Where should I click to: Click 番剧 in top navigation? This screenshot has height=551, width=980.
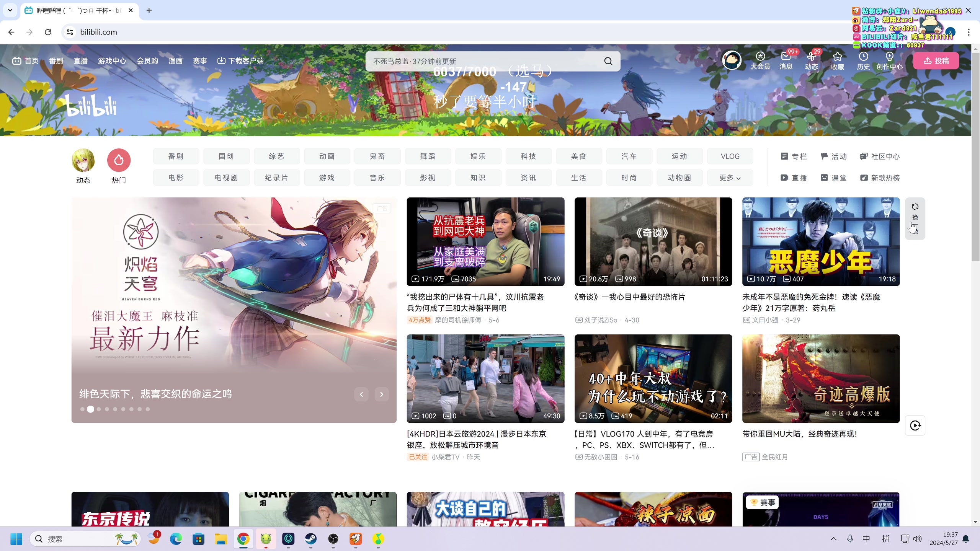coord(56,61)
